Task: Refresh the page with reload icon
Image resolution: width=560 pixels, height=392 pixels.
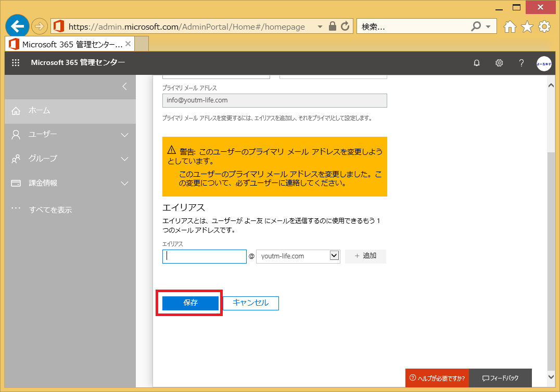Action: [345, 26]
